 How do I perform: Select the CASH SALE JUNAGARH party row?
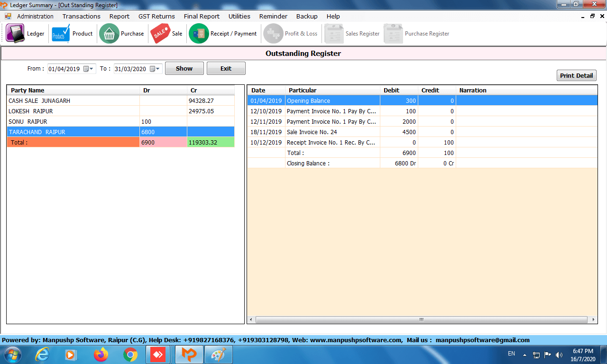[120, 100]
